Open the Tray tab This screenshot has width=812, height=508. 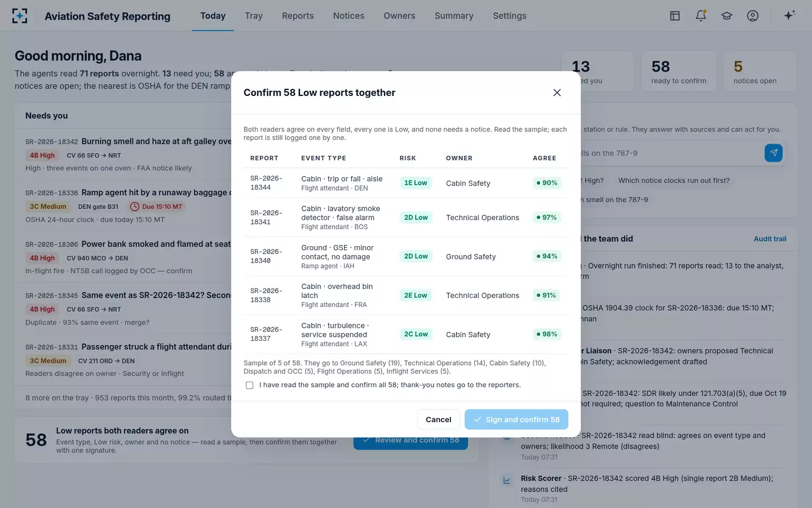point(254,16)
